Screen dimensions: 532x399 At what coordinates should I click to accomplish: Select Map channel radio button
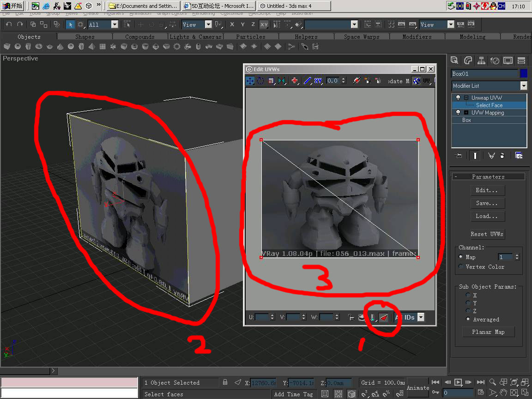coord(461,257)
